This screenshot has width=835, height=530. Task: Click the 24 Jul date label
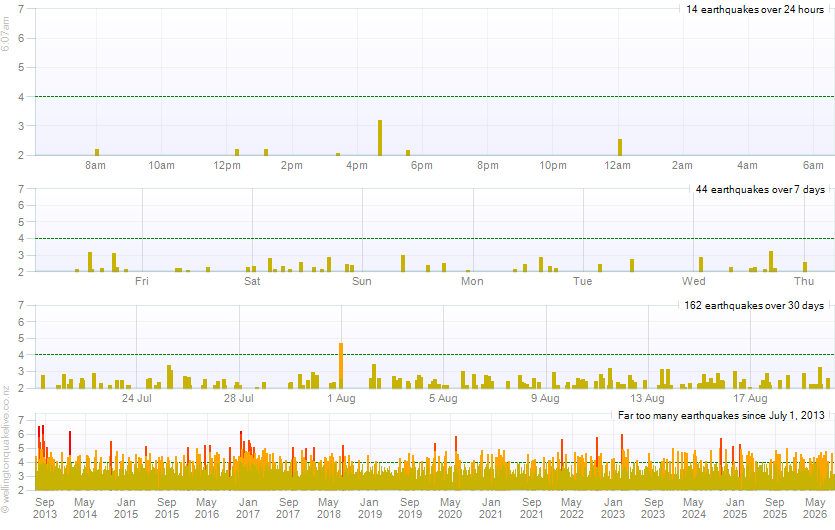(x=136, y=398)
